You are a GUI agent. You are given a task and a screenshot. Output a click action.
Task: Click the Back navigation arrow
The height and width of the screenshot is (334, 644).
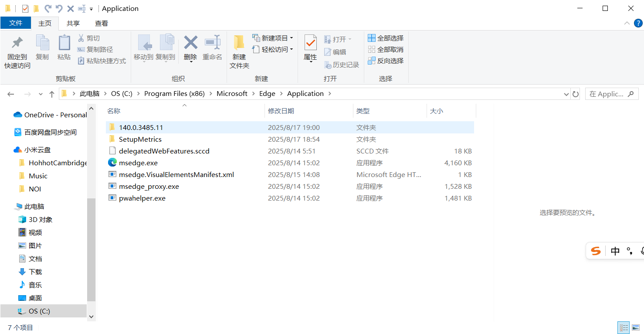[x=11, y=94]
